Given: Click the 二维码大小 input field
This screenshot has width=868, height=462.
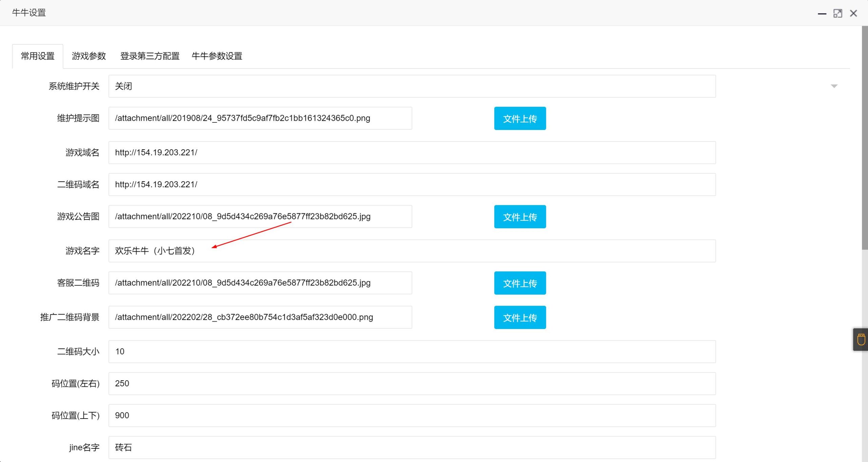Looking at the screenshot, I should (412, 352).
